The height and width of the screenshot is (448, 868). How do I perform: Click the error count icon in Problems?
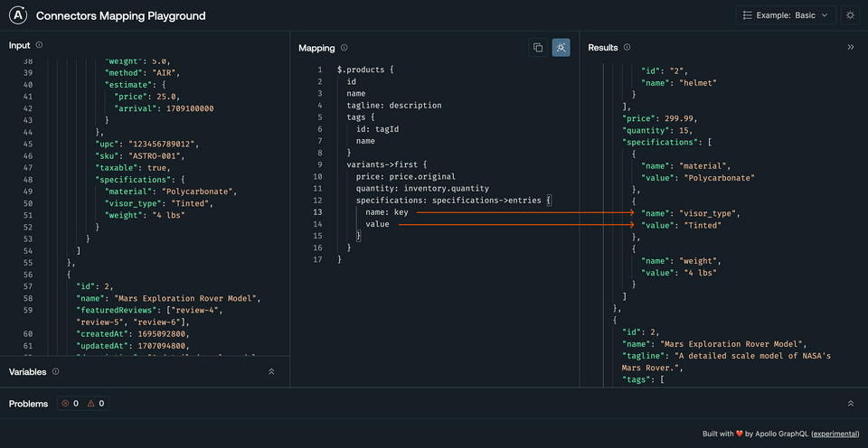point(65,404)
